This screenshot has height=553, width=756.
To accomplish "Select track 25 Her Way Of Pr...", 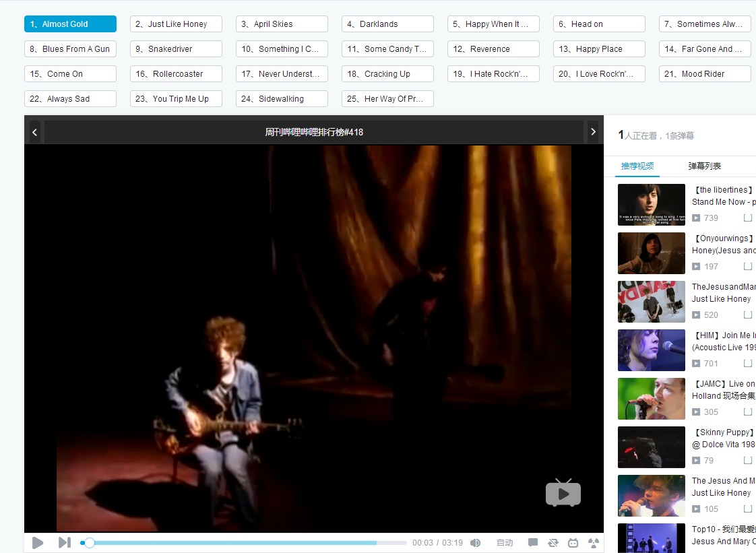I will tap(387, 98).
